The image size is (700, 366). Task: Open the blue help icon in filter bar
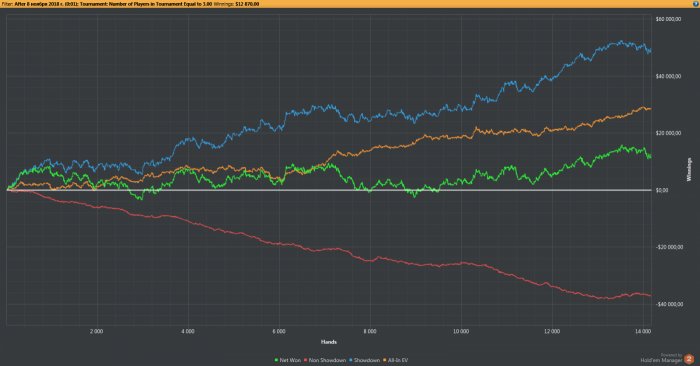(696, 4)
